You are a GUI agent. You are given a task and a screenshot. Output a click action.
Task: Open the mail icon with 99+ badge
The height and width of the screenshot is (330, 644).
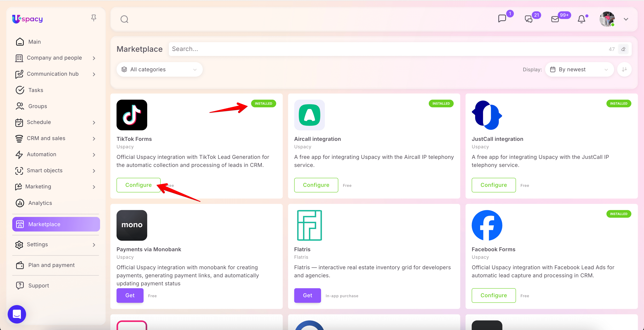click(555, 19)
